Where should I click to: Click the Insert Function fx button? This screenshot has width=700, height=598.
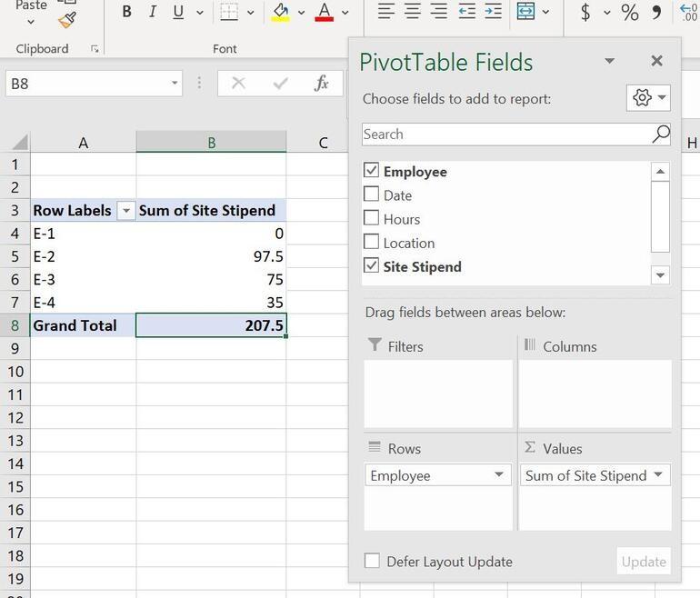[321, 84]
